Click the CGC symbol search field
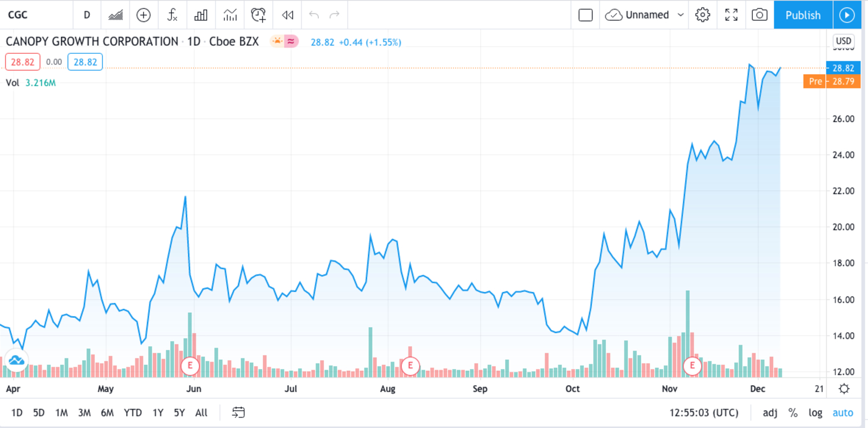 coord(36,15)
